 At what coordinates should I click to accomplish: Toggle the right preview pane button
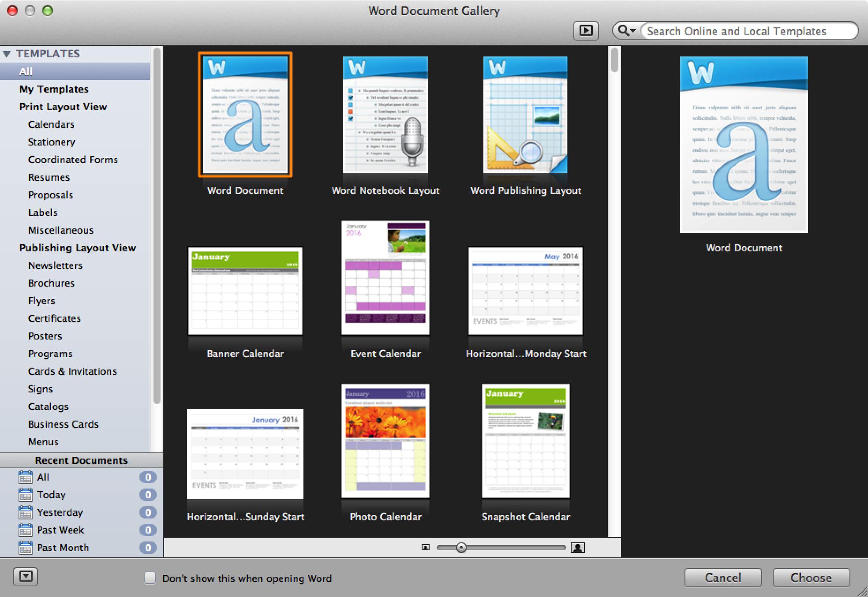pos(586,31)
